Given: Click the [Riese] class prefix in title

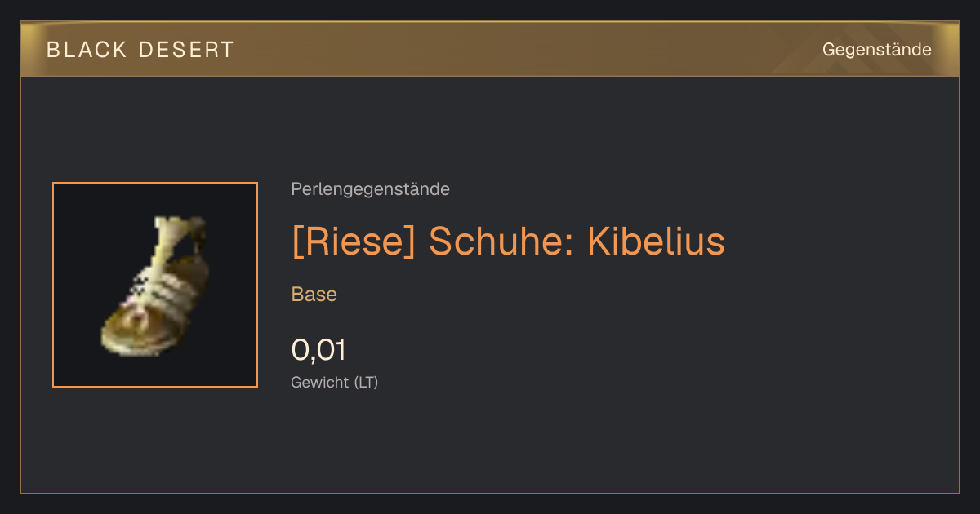Looking at the screenshot, I should [353, 241].
